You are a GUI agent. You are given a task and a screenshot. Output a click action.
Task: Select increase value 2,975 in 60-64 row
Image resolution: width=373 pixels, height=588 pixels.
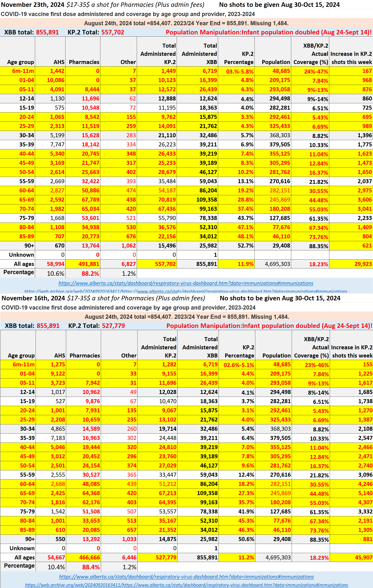coord(351,191)
